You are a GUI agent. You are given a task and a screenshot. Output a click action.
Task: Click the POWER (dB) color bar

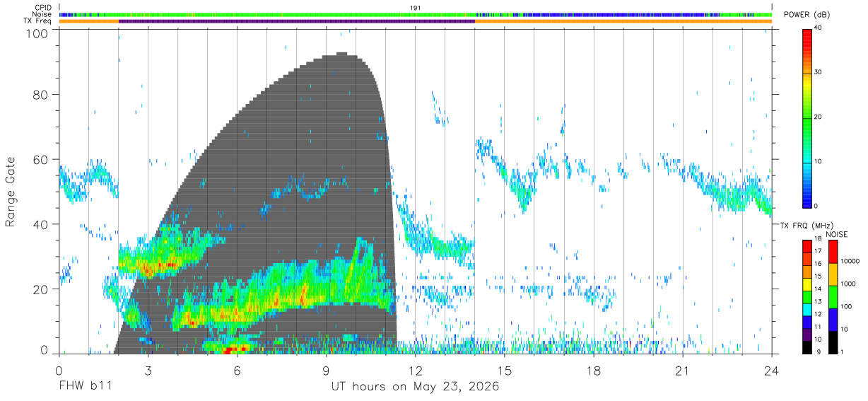point(807,117)
